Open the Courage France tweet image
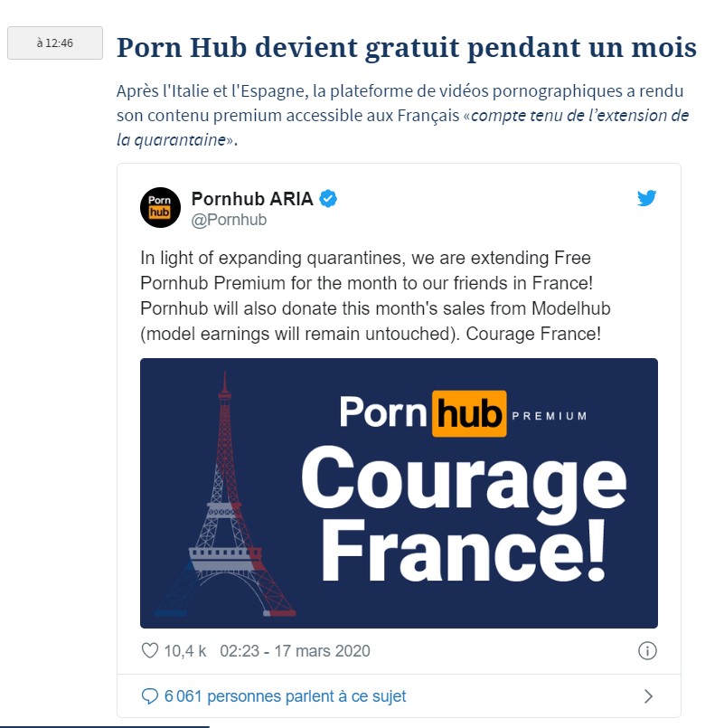Image resolution: width=724 pixels, height=728 pixels. (x=399, y=493)
